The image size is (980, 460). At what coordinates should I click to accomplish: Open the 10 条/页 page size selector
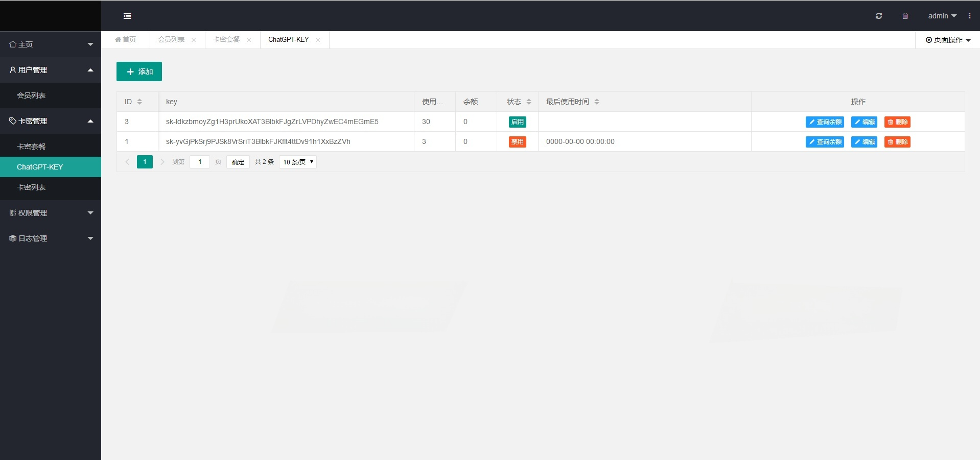(x=297, y=162)
